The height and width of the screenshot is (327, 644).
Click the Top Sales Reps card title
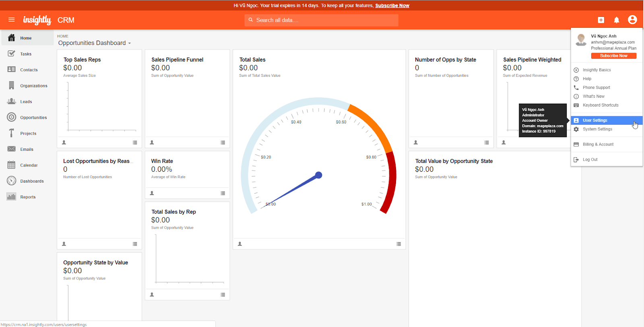(x=82, y=60)
